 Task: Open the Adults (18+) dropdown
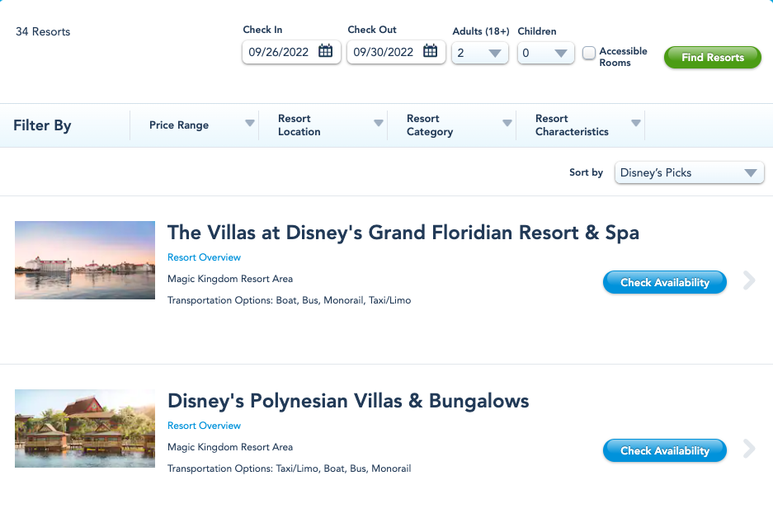pos(480,53)
